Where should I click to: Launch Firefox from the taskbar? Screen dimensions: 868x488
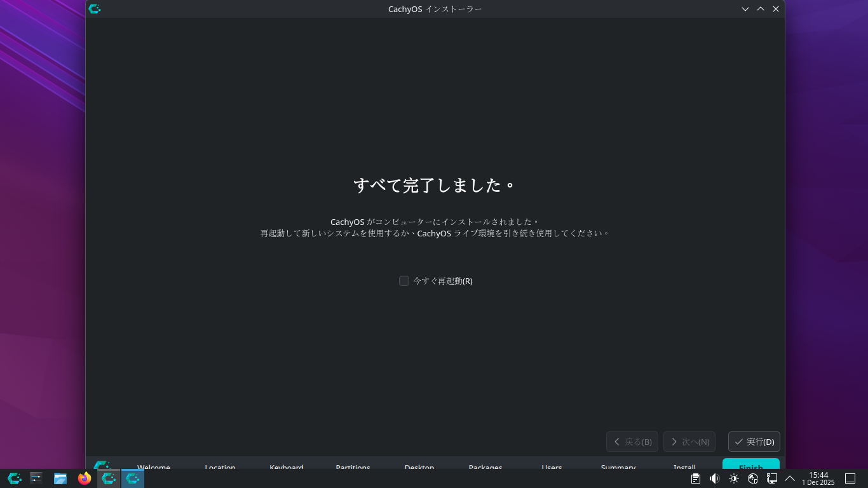[x=85, y=478]
